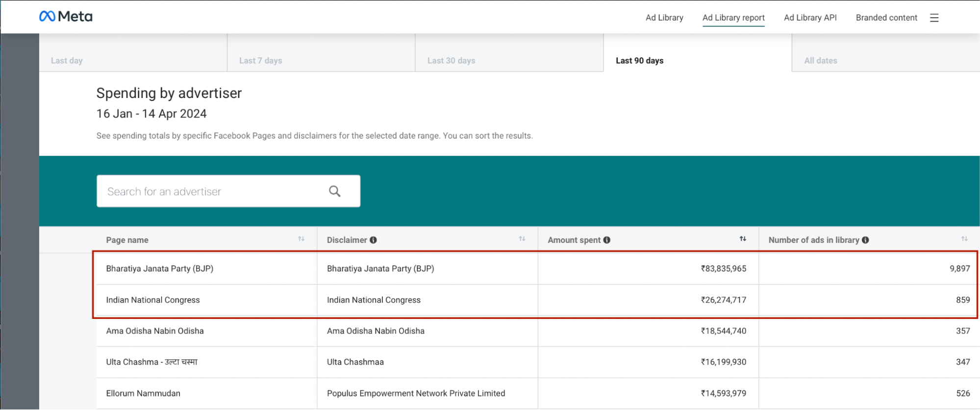Select Last 30 days tab
This screenshot has width=980, height=410.
(x=509, y=53)
